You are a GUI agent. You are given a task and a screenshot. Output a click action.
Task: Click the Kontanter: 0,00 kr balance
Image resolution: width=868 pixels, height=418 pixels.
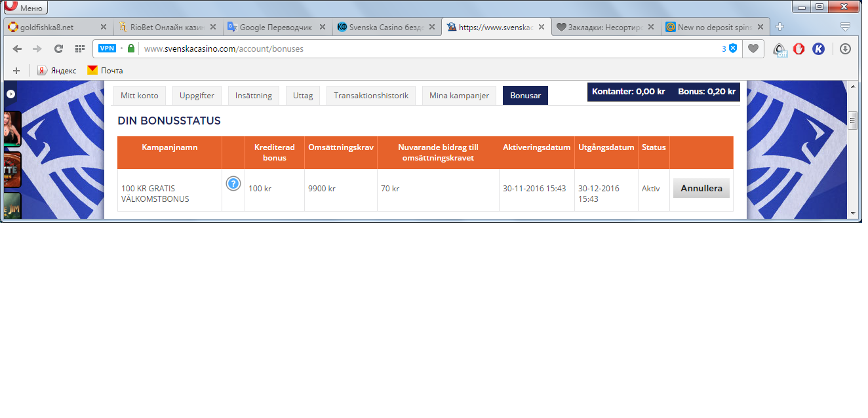pyautogui.click(x=628, y=92)
